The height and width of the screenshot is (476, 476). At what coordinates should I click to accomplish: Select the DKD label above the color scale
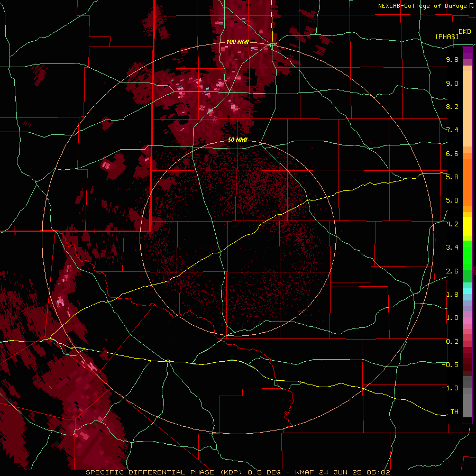pyautogui.click(x=464, y=32)
